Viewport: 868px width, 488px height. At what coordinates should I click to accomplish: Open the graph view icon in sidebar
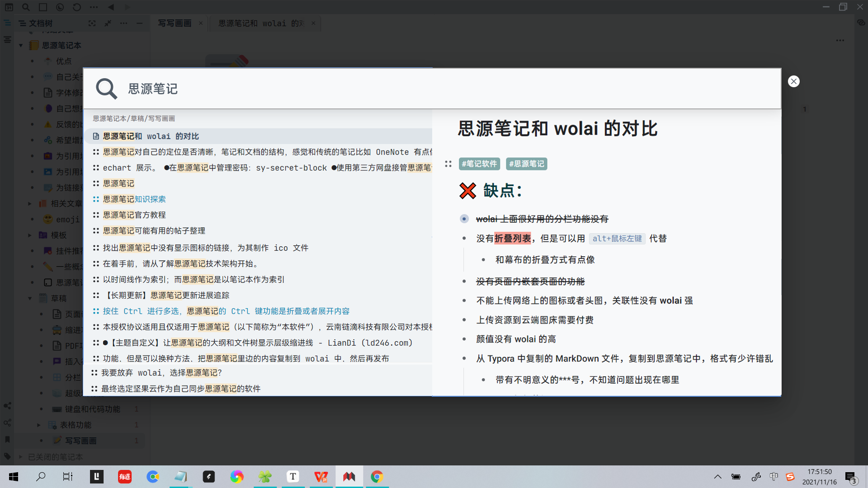[x=7, y=406]
